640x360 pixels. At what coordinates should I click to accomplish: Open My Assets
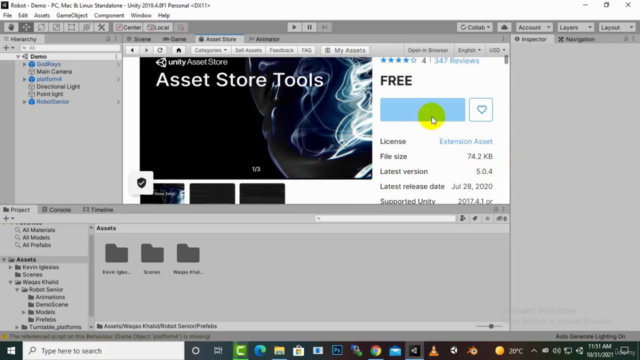345,50
